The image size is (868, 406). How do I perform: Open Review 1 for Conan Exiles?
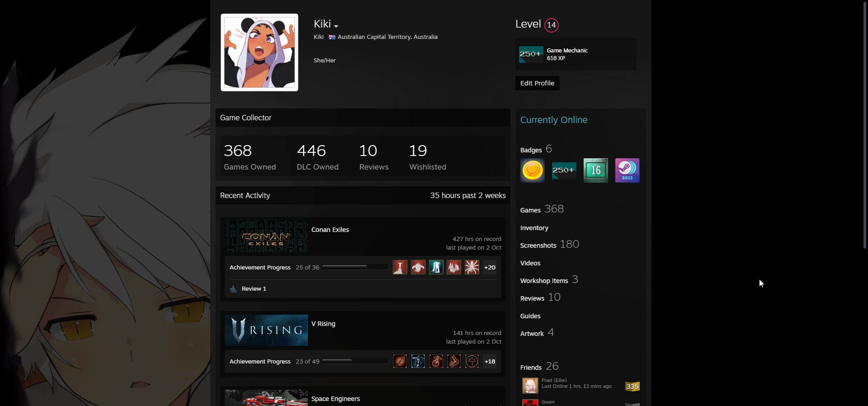[x=254, y=289]
